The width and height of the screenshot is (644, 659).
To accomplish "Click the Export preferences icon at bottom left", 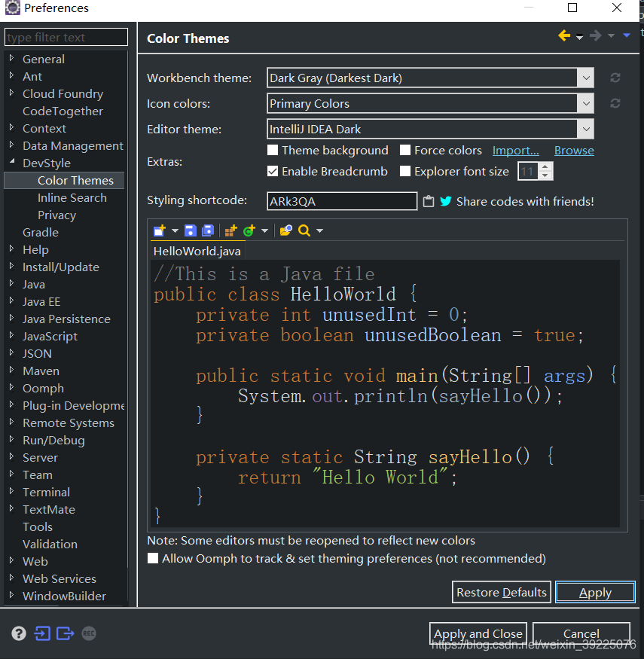I will pyautogui.click(x=66, y=633).
